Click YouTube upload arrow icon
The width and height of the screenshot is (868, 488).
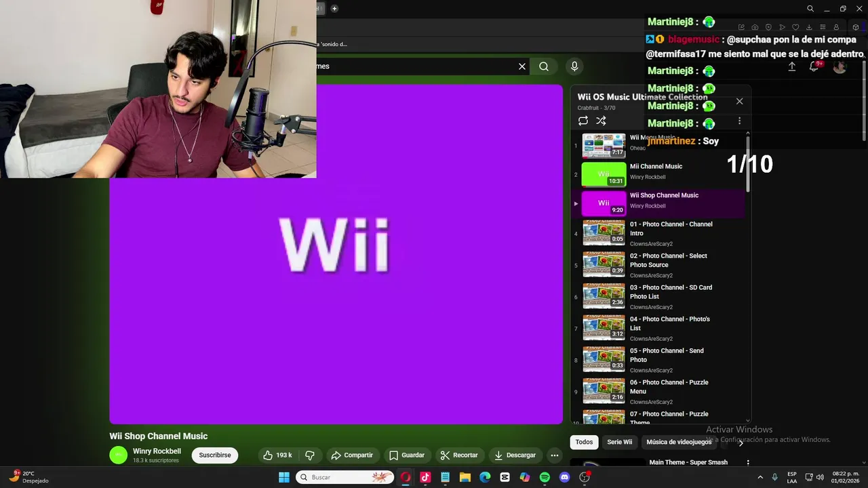791,66
